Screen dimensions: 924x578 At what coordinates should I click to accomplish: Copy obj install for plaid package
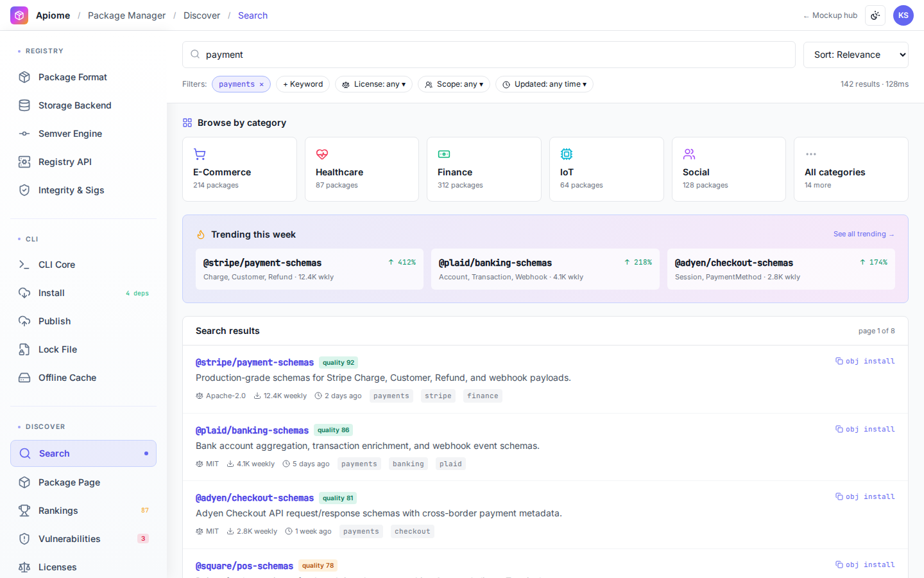pyautogui.click(x=865, y=429)
